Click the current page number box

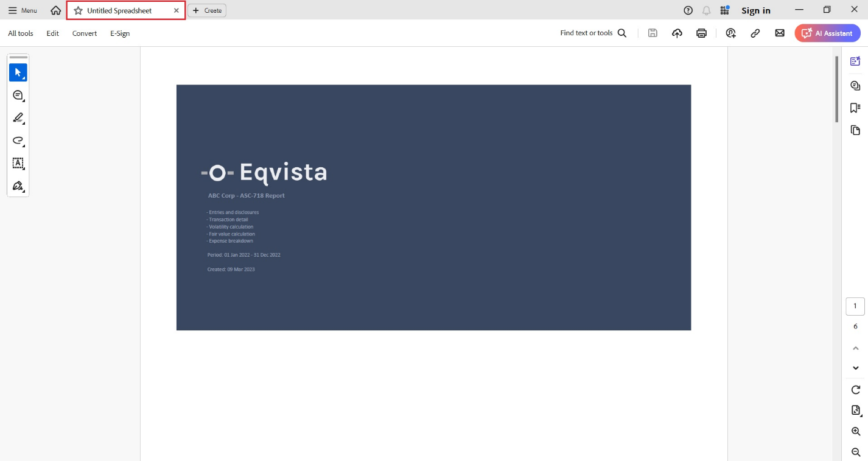[x=855, y=306]
